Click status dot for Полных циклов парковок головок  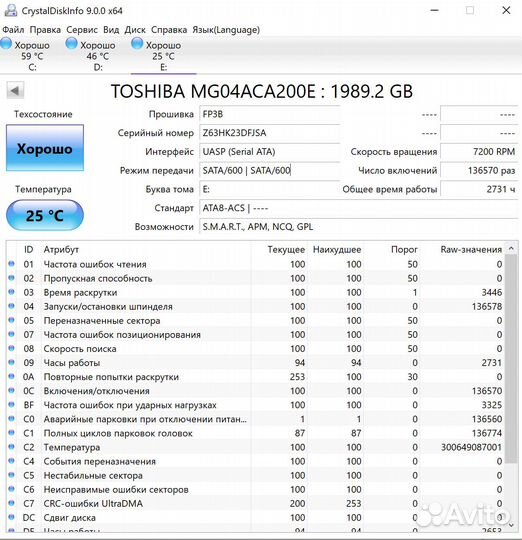coord(11,433)
